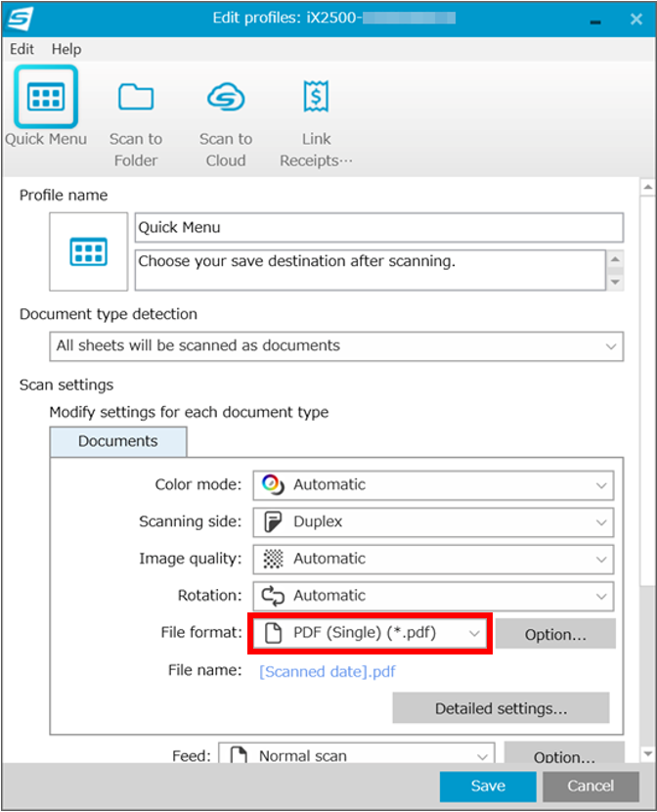This screenshot has width=657, height=812.
Task: Select the Quick Menu profile icon
Action: [x=46, y=97]
